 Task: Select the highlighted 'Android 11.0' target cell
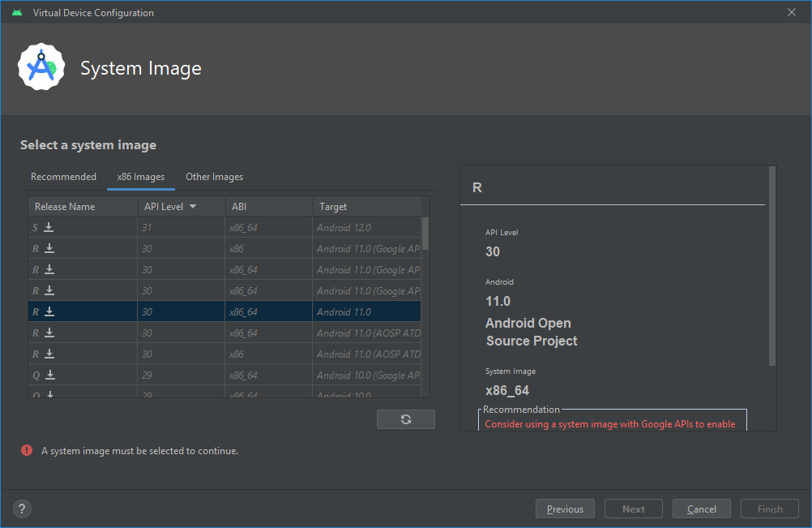[x=366, y=312]
